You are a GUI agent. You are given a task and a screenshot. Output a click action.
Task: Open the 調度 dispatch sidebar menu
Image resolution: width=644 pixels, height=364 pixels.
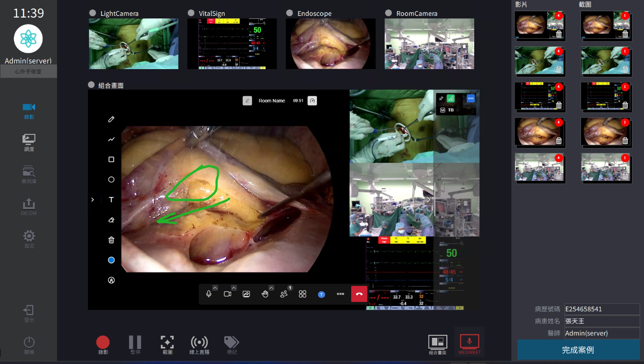pyautogui.click(x=29, y=143)
